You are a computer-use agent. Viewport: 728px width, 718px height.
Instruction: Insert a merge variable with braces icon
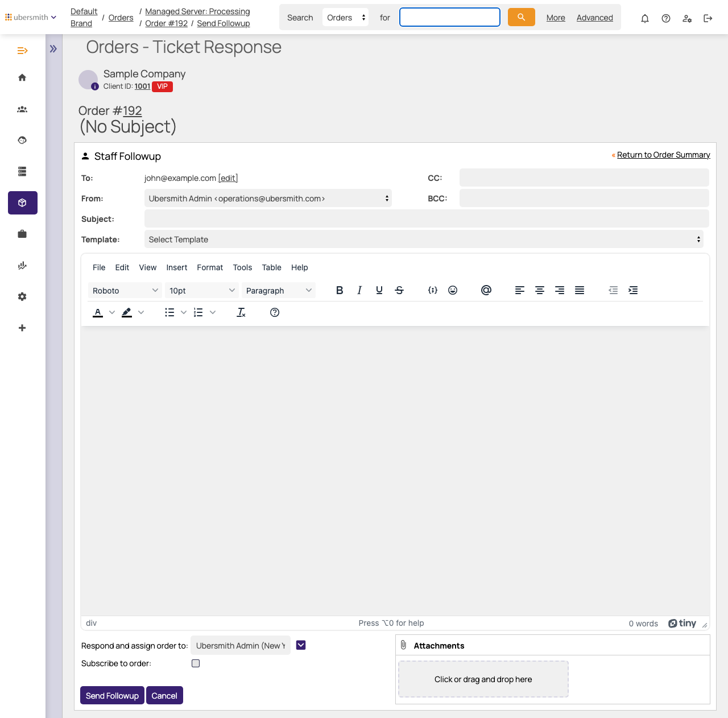(x=433, y=290)
